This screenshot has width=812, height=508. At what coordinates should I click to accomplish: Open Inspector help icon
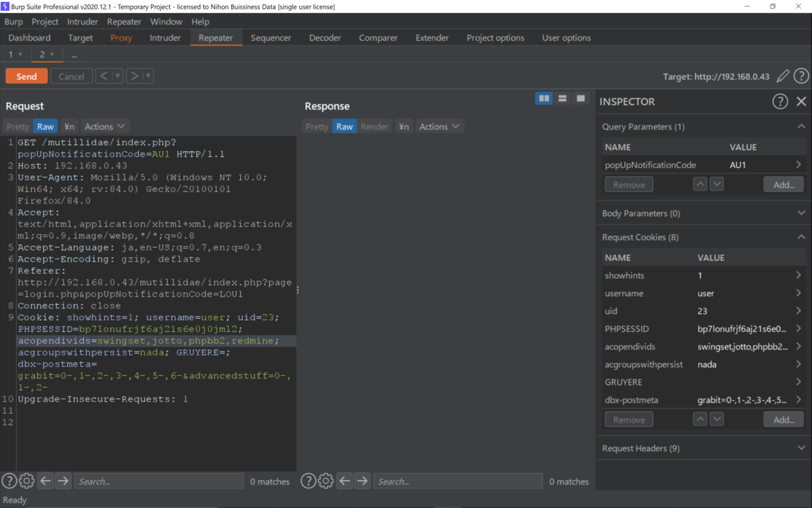click(780, 102)
